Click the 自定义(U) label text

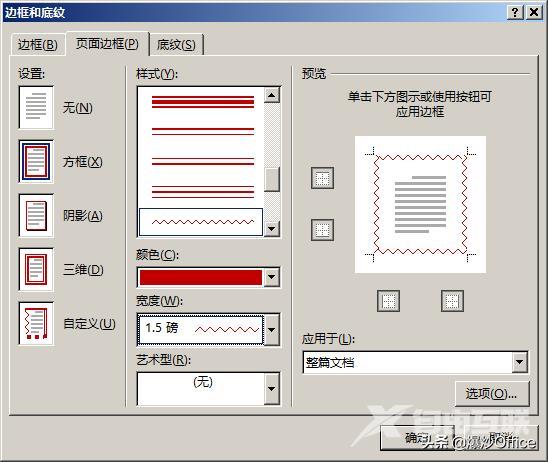click(89, 324)
